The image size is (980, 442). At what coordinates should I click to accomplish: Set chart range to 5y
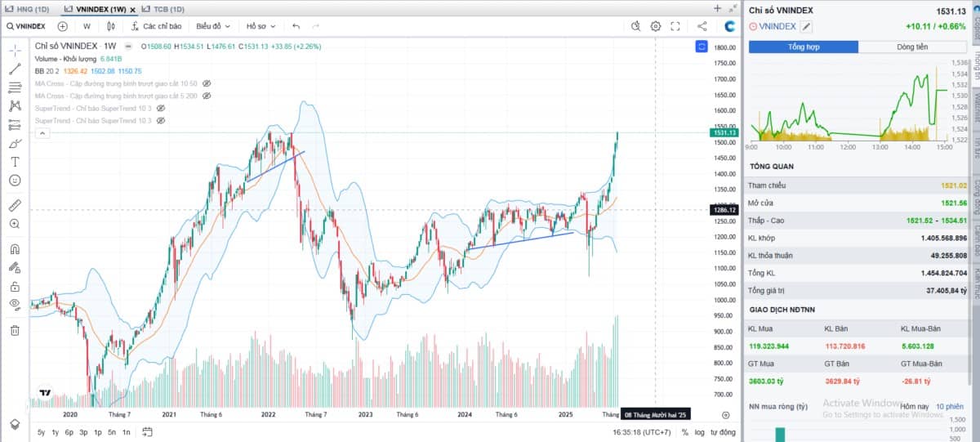coord(41,431)
